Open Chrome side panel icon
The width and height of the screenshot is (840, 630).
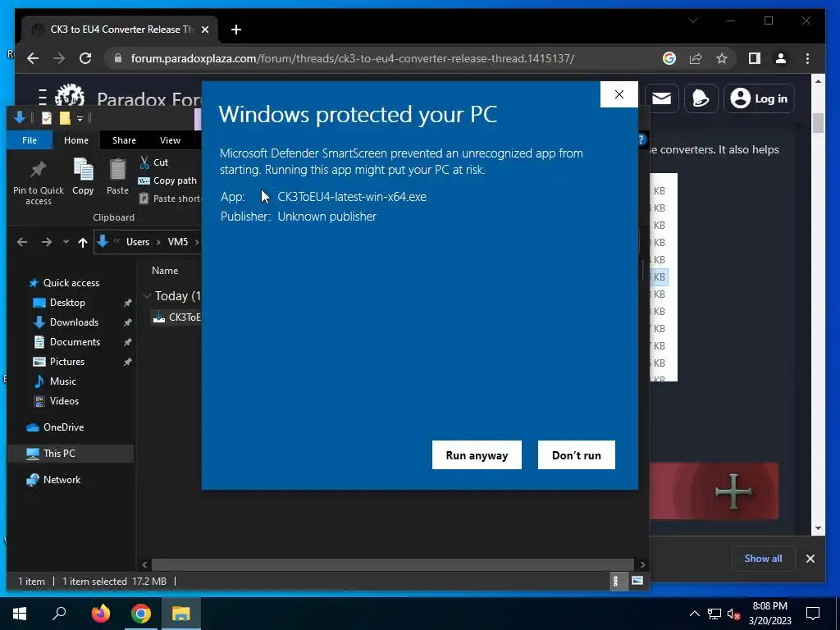coord(755,58)
